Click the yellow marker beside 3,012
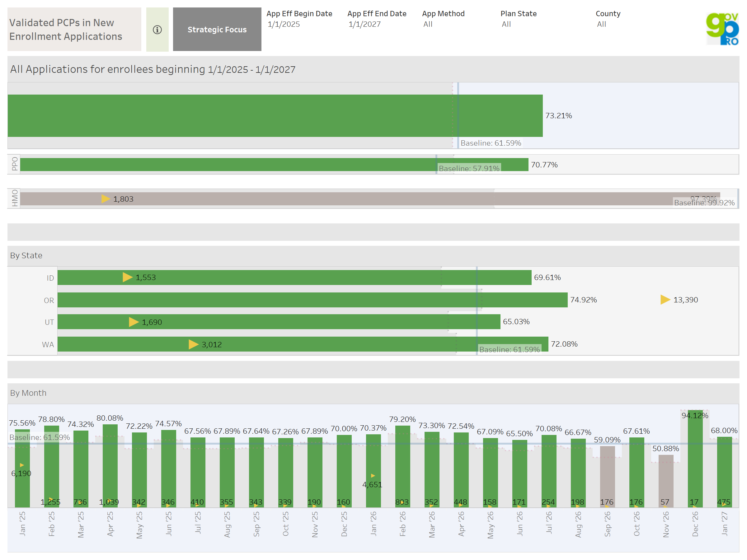The image size is (747, 560). [194, 344]
